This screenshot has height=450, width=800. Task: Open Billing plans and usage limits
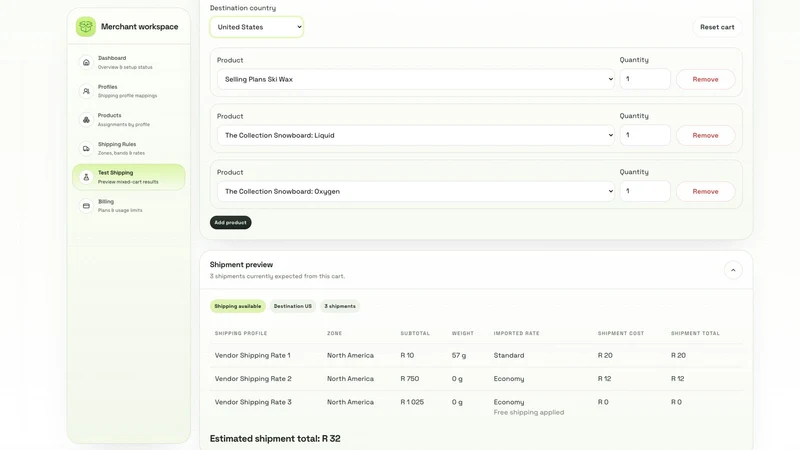(x=129, y=206)
